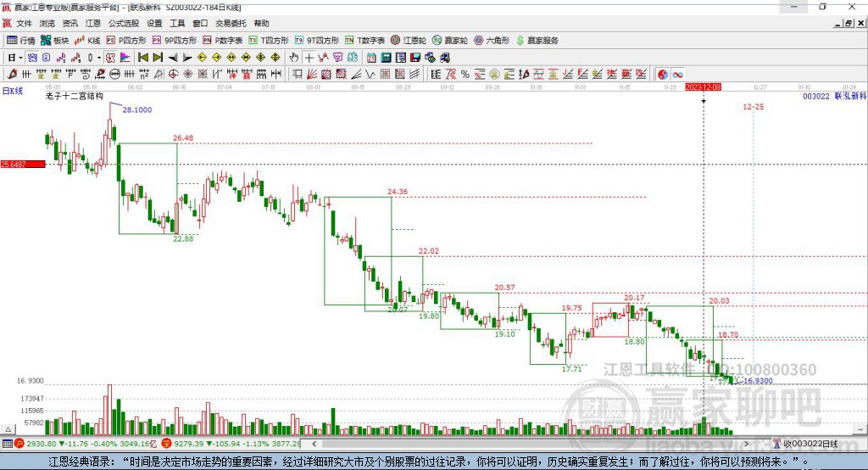Open the 赢家服务 dollar-sign service
The image size is (868, 470).
coord(537,41)
